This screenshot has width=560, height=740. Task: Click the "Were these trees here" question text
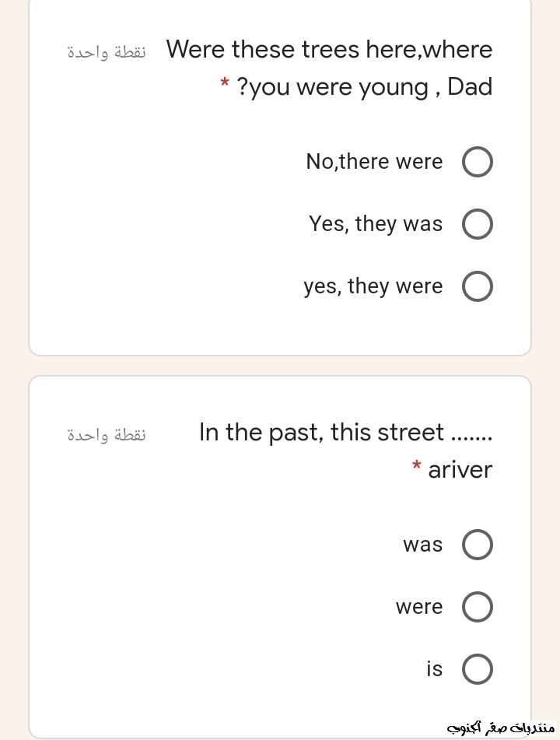[x=329, y=50]
